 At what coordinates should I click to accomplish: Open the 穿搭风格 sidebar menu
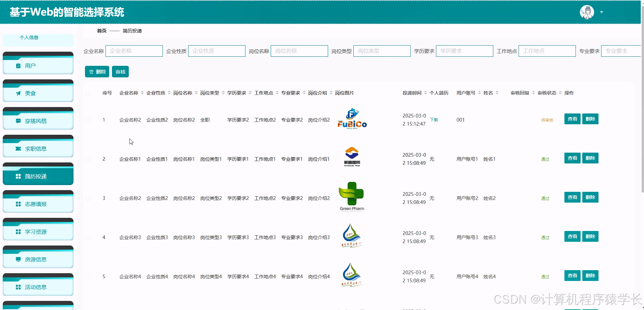tap(38, 119)
